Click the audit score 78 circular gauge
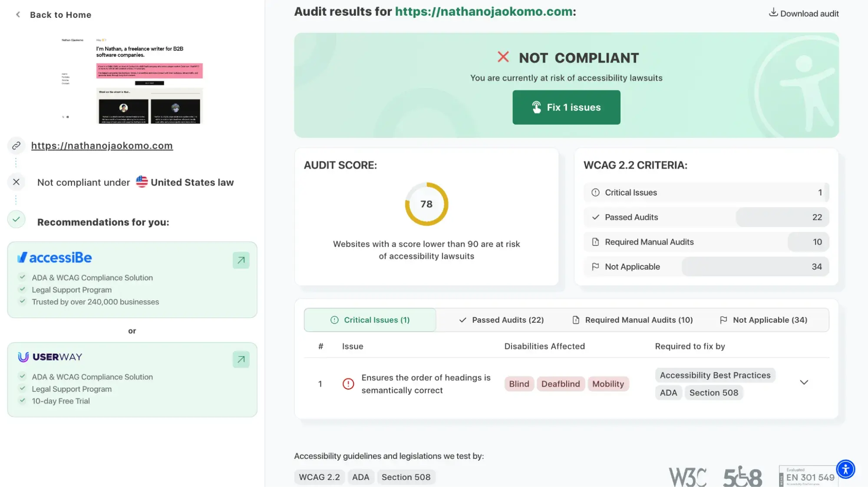Viewport: 868px width, 487px height. 426,204
